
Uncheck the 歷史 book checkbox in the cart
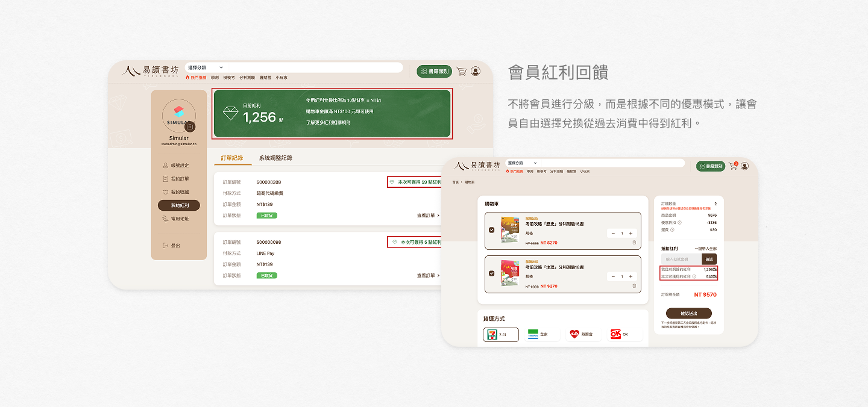point(492,230)
